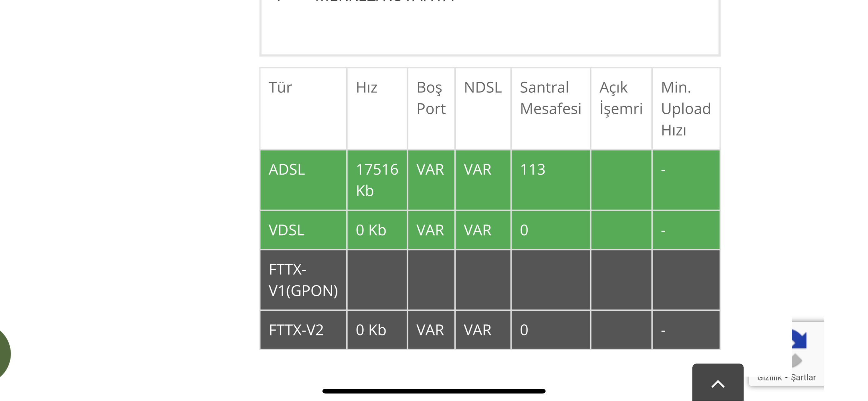Click the Min. Upload Hızı header
The height and width of the screenshot is (401, 868).
coord(686,109)
